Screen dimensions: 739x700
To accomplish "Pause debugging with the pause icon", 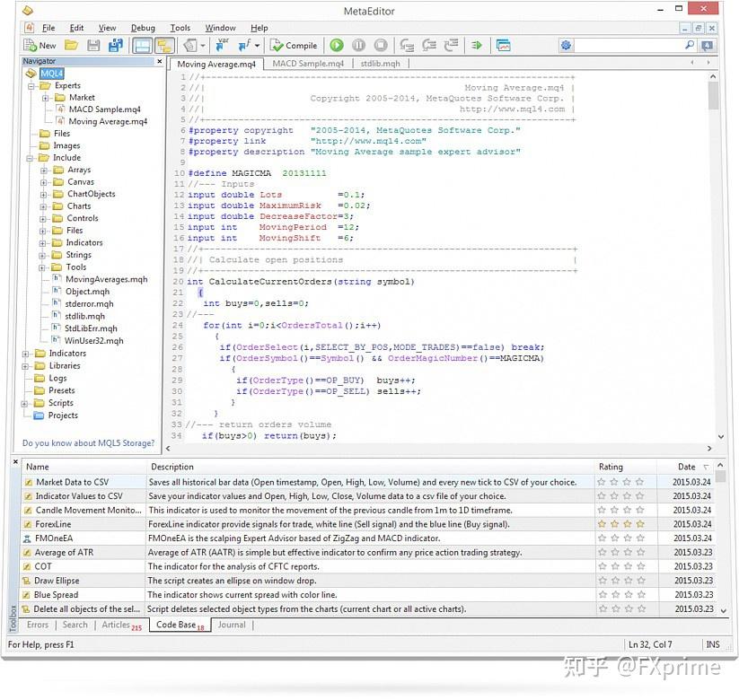I will tap(356, 45).
